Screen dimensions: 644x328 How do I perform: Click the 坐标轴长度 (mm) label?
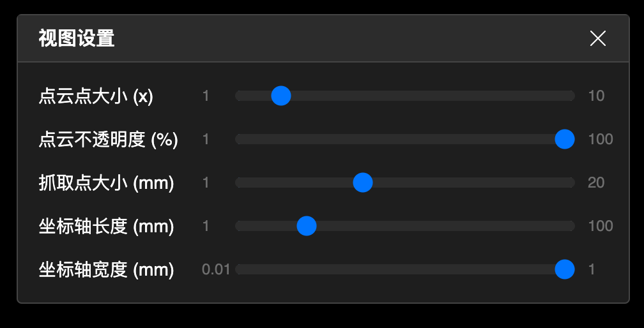(x=106, y=226)
